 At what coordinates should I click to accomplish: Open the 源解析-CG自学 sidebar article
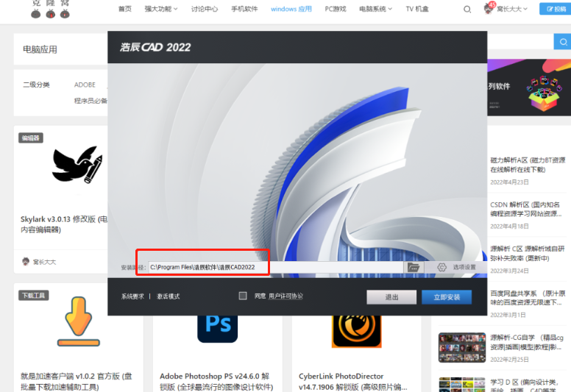527,343
